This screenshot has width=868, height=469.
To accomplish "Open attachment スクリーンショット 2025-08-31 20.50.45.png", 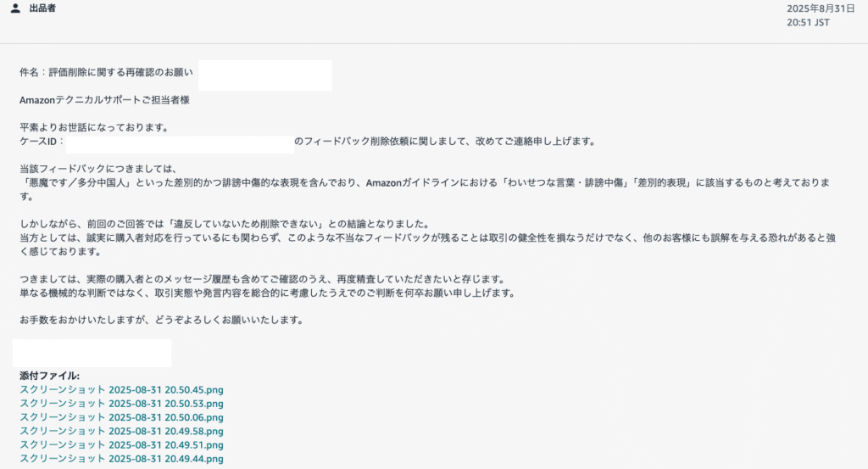I will pyautogui.click(x=122, y=390).
